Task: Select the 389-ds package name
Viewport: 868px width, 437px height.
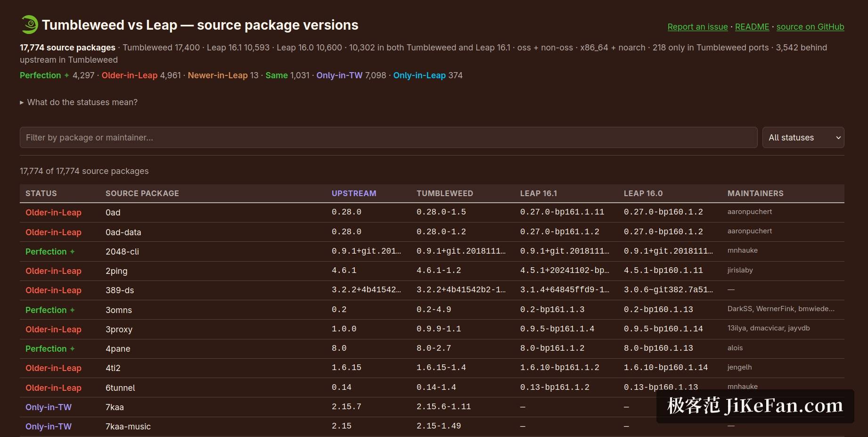Action: click(120, 290)
